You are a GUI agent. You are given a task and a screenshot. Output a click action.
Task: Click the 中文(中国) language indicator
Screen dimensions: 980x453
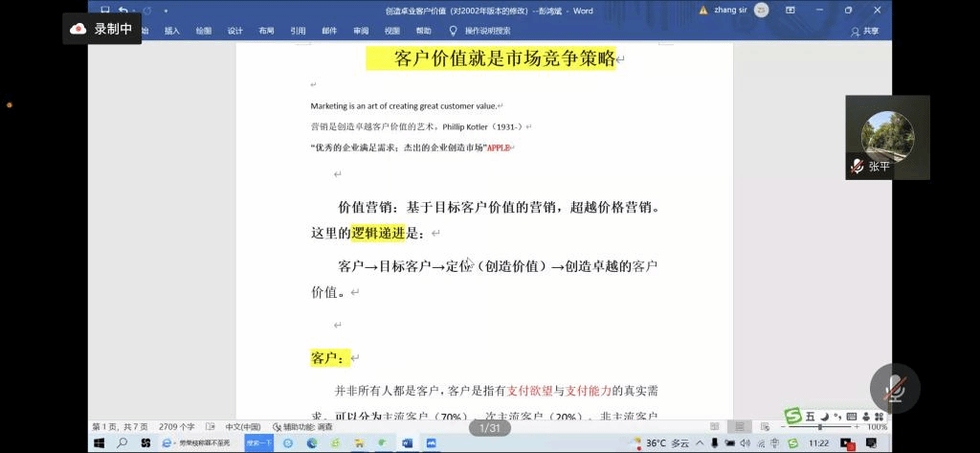pos(243,427)
